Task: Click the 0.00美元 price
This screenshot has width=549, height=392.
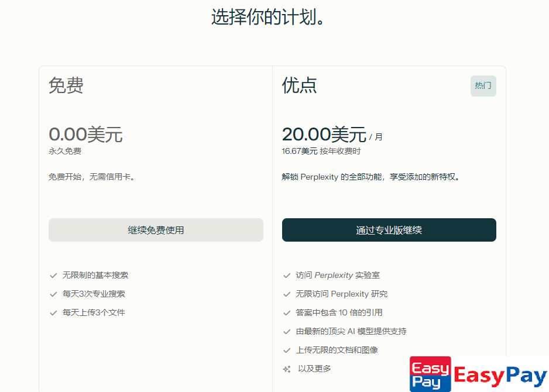Action: pyautogui.click(x=86, y=135)
